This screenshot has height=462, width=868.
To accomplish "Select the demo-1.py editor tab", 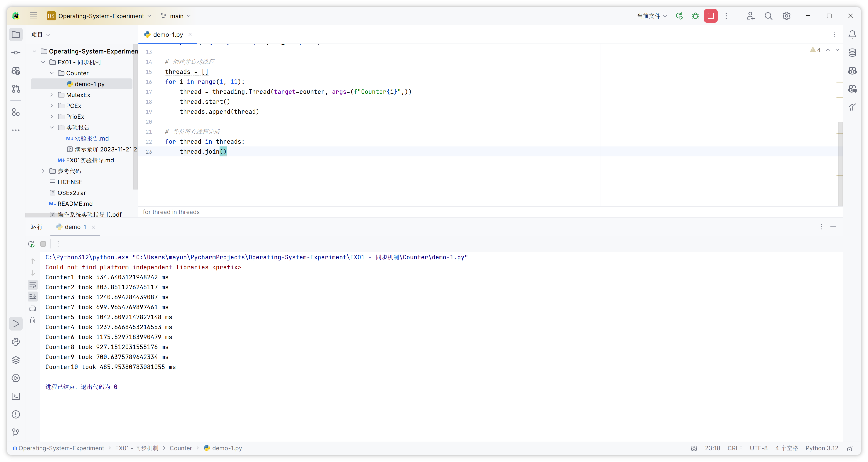I will point(167,35).
